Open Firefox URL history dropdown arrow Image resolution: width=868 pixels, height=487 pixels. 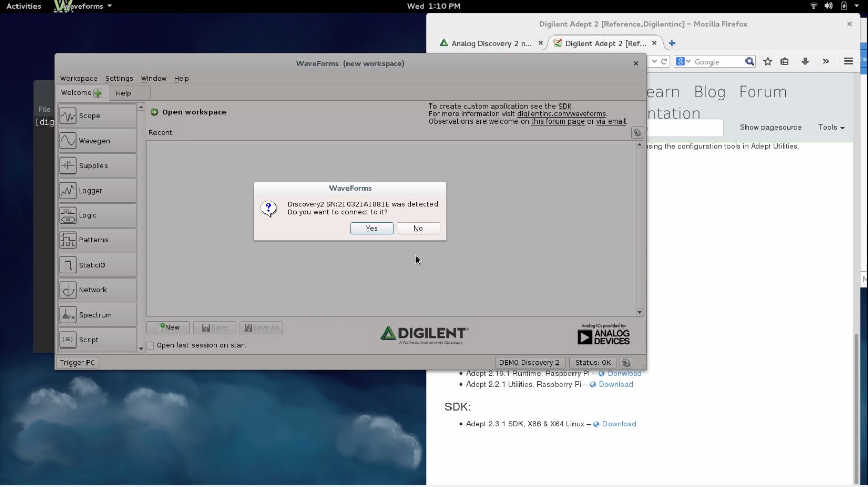coord(654,61)
